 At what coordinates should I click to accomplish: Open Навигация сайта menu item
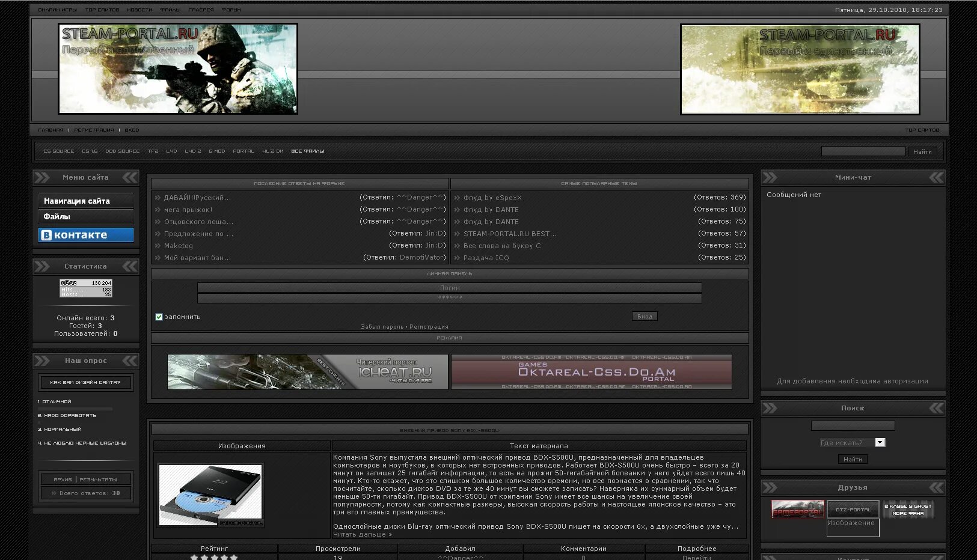coord(86,201)
